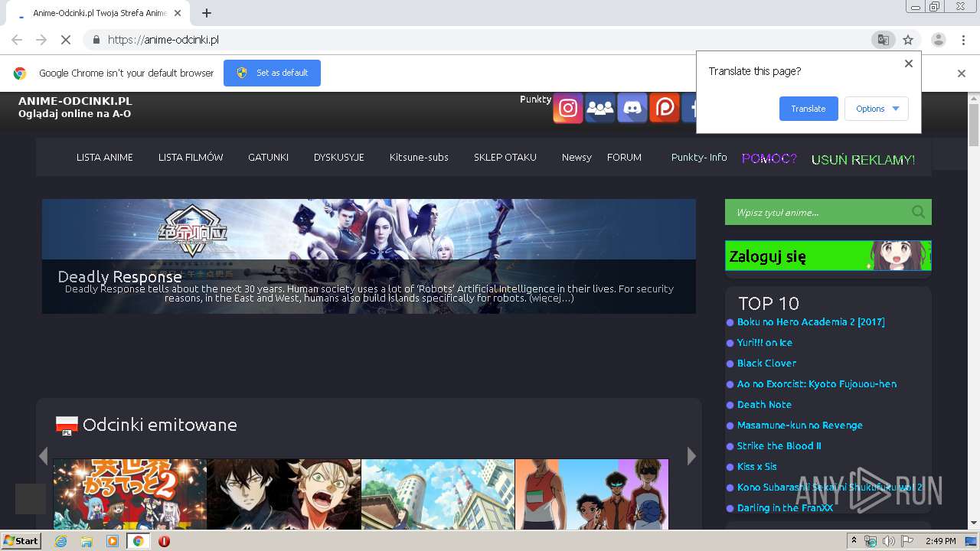Click Set as default button
Viewport: 980px width, 551px height.
(x=272, y=73)
